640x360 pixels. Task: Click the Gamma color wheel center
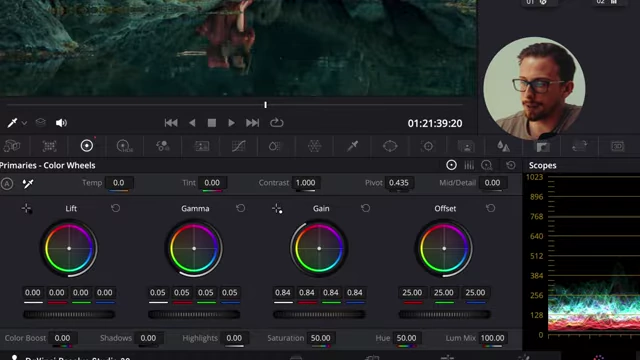click(x=194, y=248)
